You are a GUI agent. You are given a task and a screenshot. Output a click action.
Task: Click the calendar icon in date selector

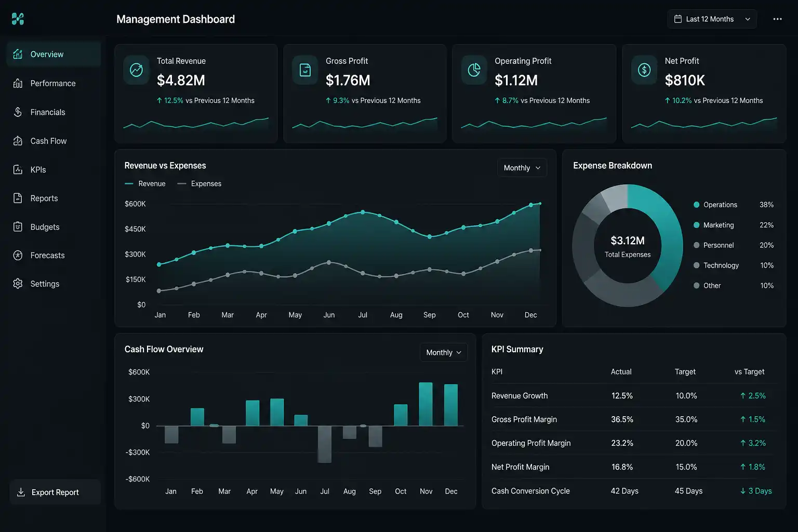point(678,19)
